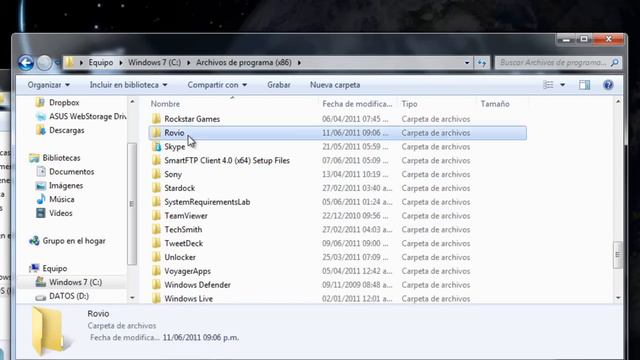Open the Organizar dropdown menu

[49, 85]
